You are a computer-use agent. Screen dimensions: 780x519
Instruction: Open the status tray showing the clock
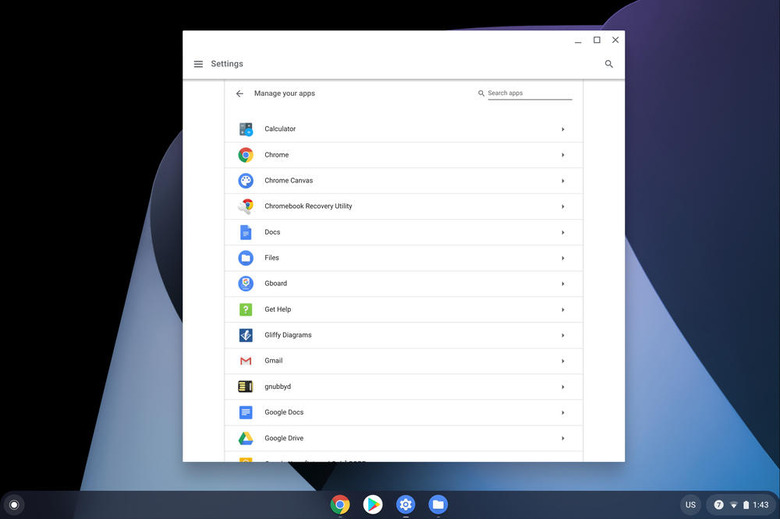(x=738, y=505)
